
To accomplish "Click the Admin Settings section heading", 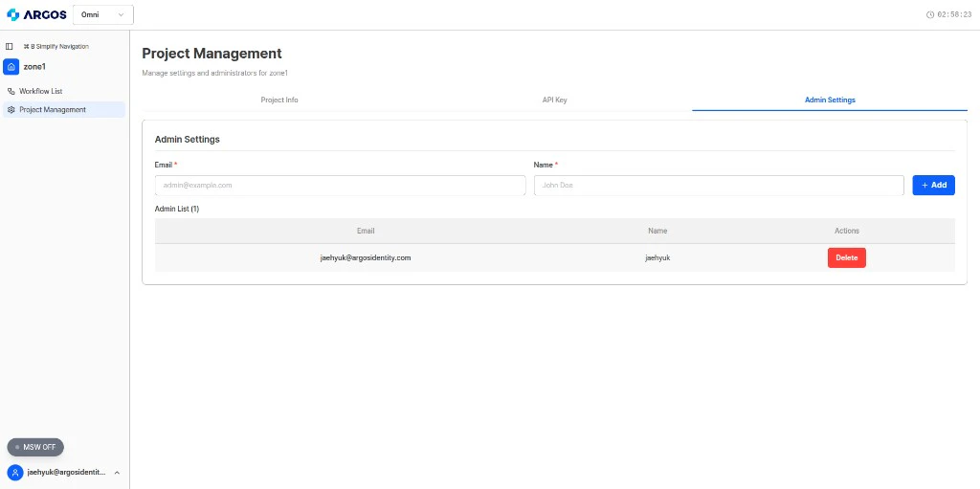I will pos(187,140).
